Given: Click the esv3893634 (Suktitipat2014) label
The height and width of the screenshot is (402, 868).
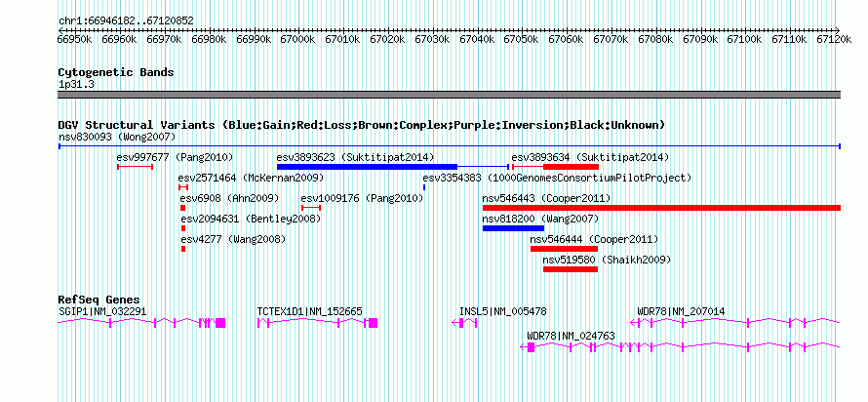Looking at the screenshot, I should (590, 157).
